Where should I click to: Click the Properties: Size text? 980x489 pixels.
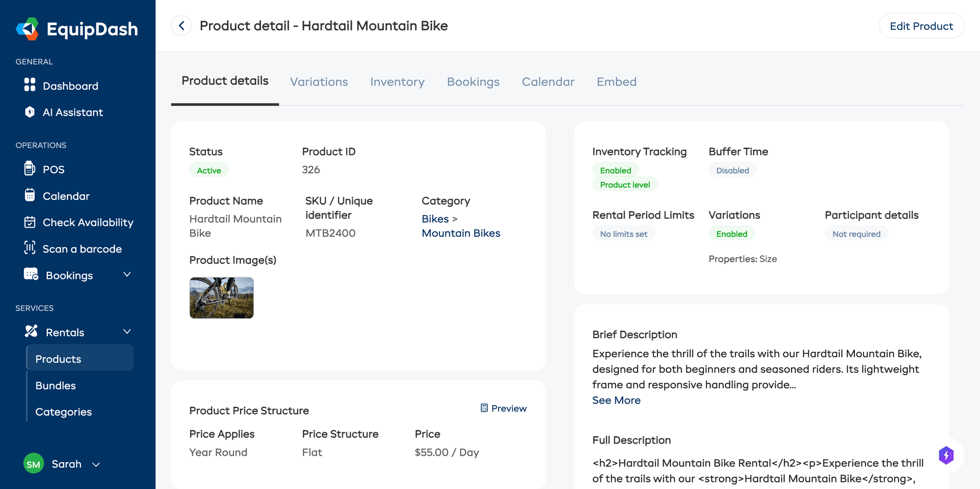point(743,259)
